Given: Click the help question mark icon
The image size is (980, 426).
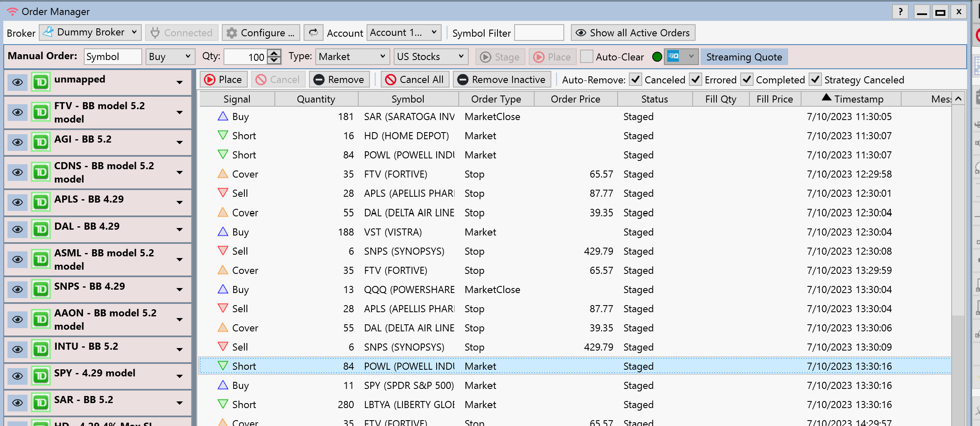Looking at the screenshot, I should point(900,12).
